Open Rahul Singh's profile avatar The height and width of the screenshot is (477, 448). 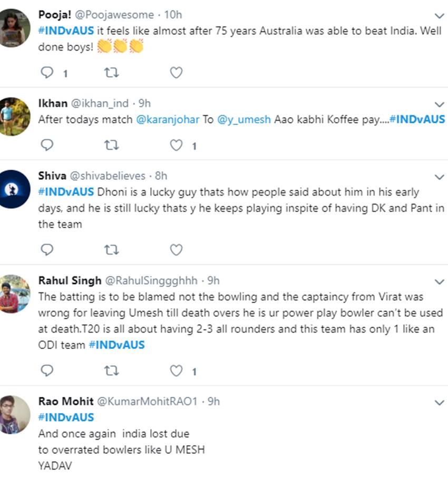click(15, 294)
